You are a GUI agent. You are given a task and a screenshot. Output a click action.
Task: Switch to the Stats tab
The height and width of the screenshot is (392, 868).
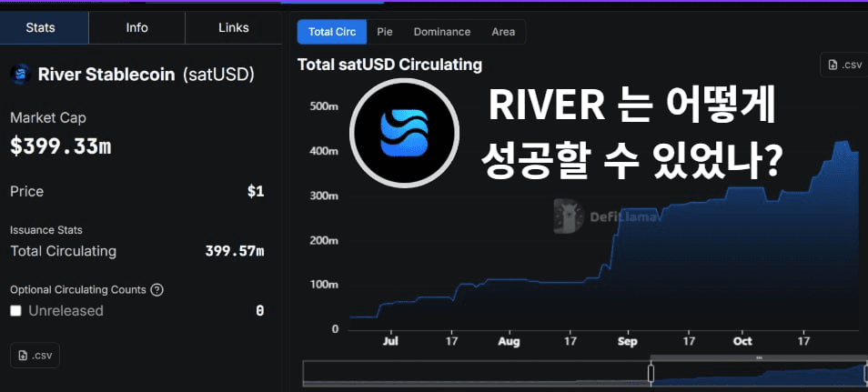40,27
